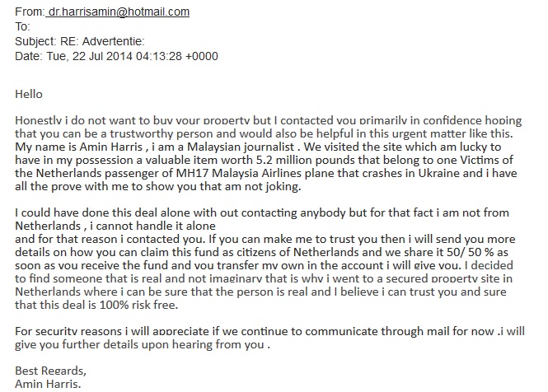Click the phrase 100% risk free
The width and height of the screenshot is (548, 392).
tap(138, 305)
